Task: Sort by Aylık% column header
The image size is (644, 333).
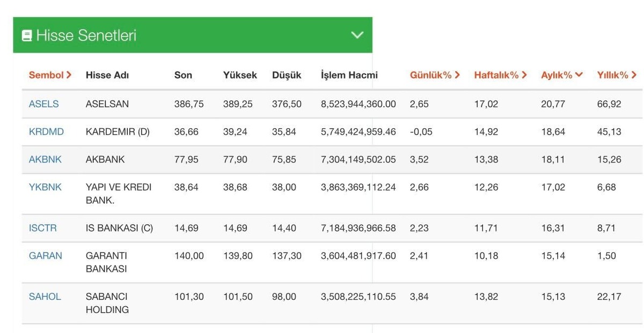Action: [561, 75]
